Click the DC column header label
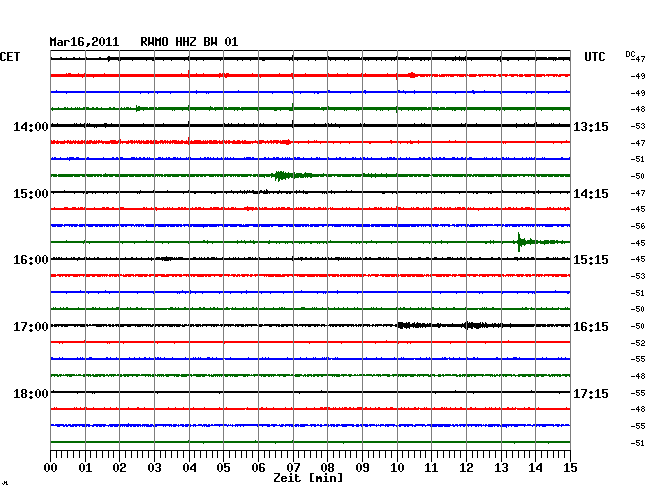 pyautogui.click(x=630, y=54)
